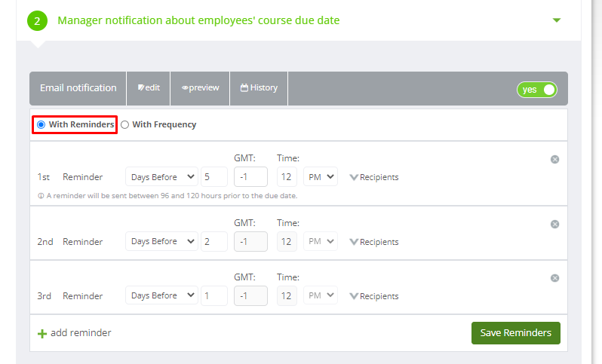This screenshot has width=602, height=364.
Task: Open PM dropdown for 3rd reminder
Action: (x=321, y=295)
